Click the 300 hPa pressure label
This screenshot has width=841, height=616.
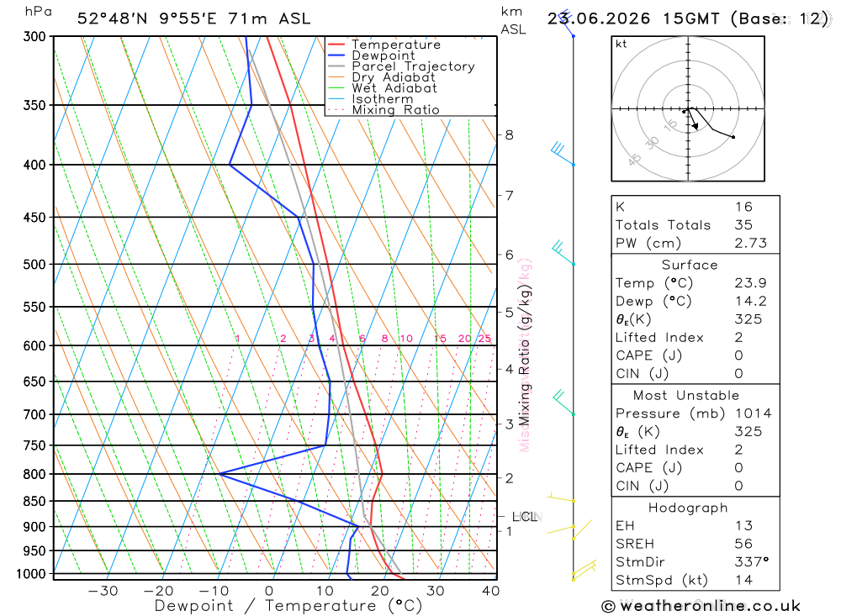(x=34, y=36)
